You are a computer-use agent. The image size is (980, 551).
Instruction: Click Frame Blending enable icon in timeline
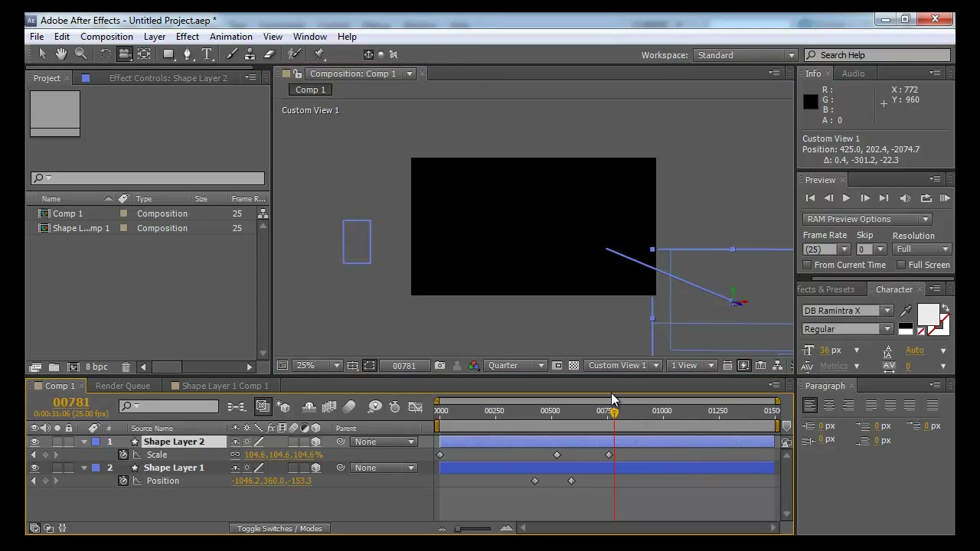click(329, 406)
